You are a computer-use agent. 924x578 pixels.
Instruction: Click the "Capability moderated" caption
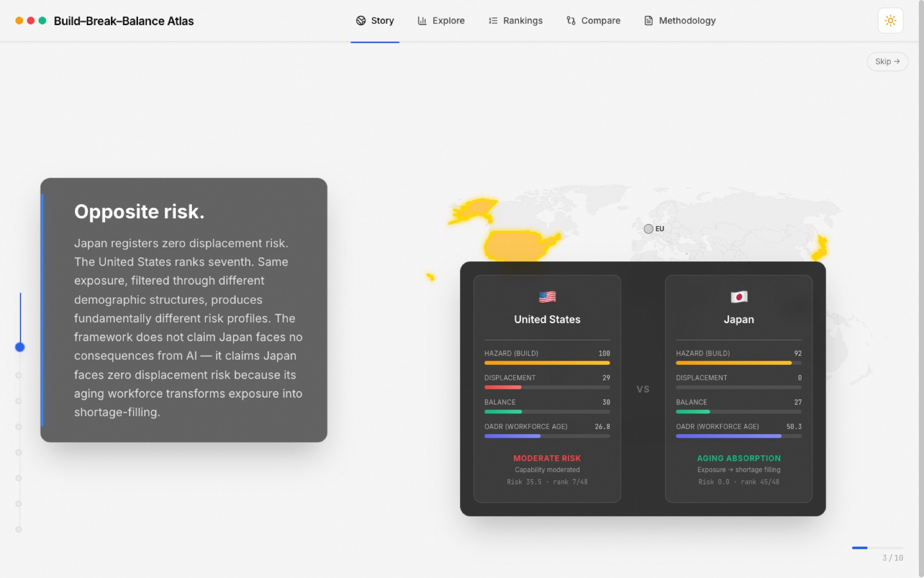coord(547,470)
